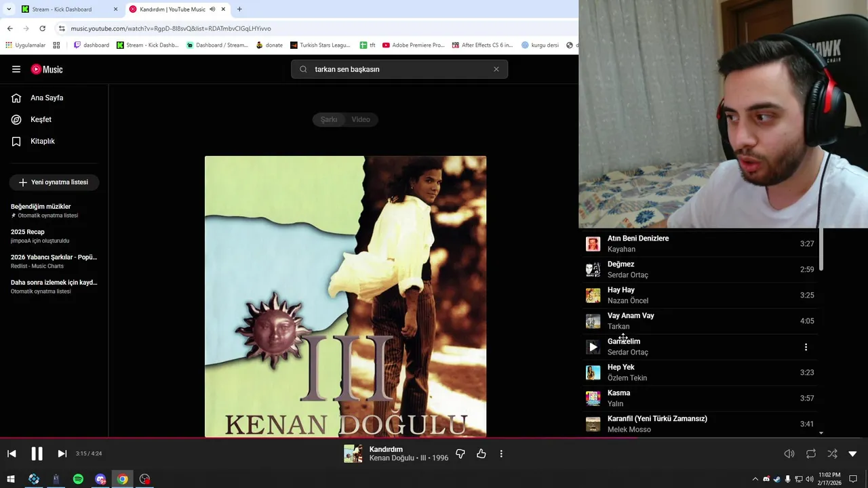The width and height of the screenshot is (868, 488).
Task: Play Karanfil by Melek Mosso
Action: pyautogui.click(x=701, y=424)
